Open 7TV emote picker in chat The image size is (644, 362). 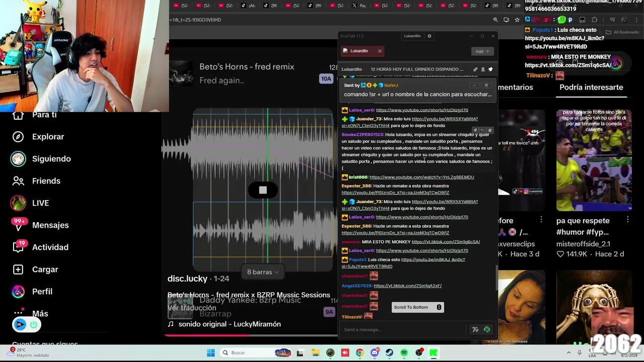475,330
